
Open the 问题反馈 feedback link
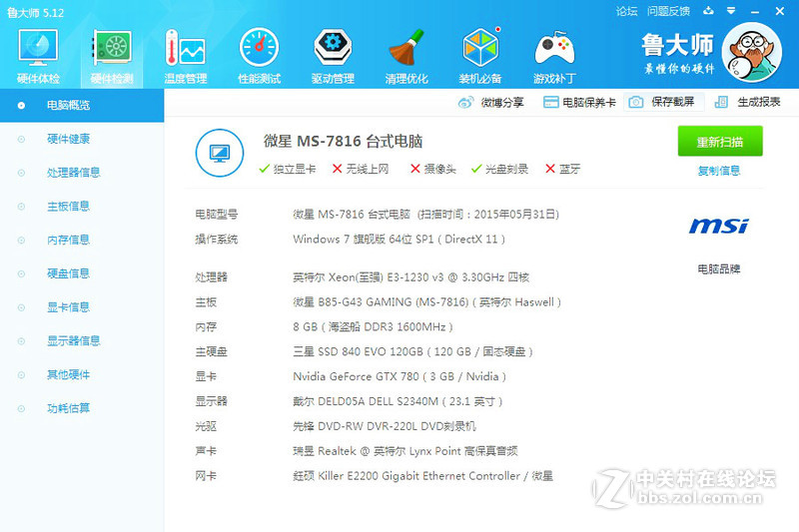668,11
